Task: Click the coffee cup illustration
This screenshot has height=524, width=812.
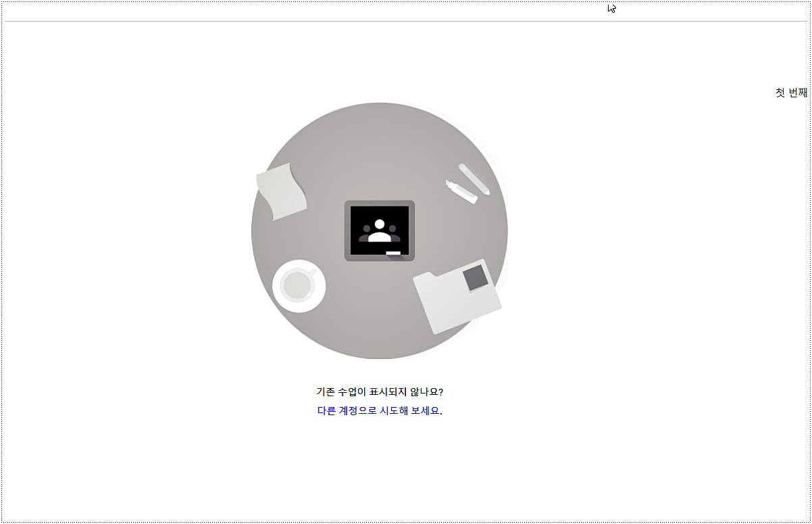Action: 299,286
